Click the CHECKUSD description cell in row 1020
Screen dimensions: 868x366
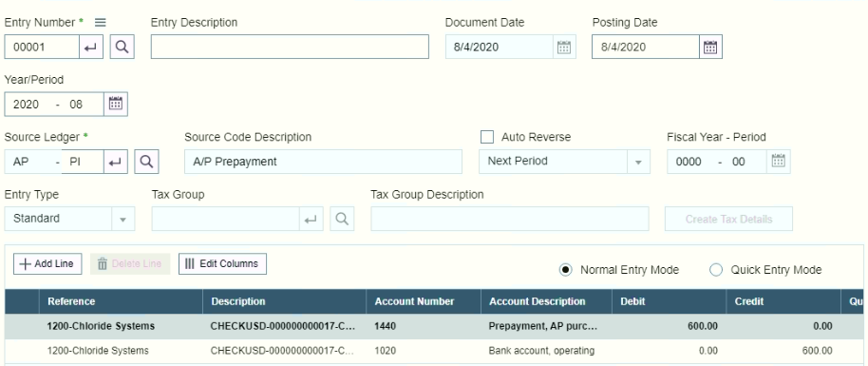click(285, 351)
